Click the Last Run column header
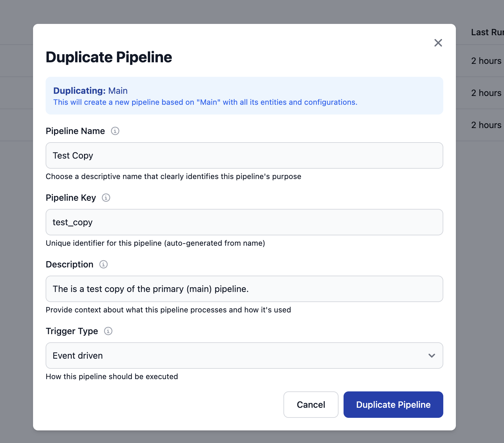504x443 pixels. (x=486, y=32)
